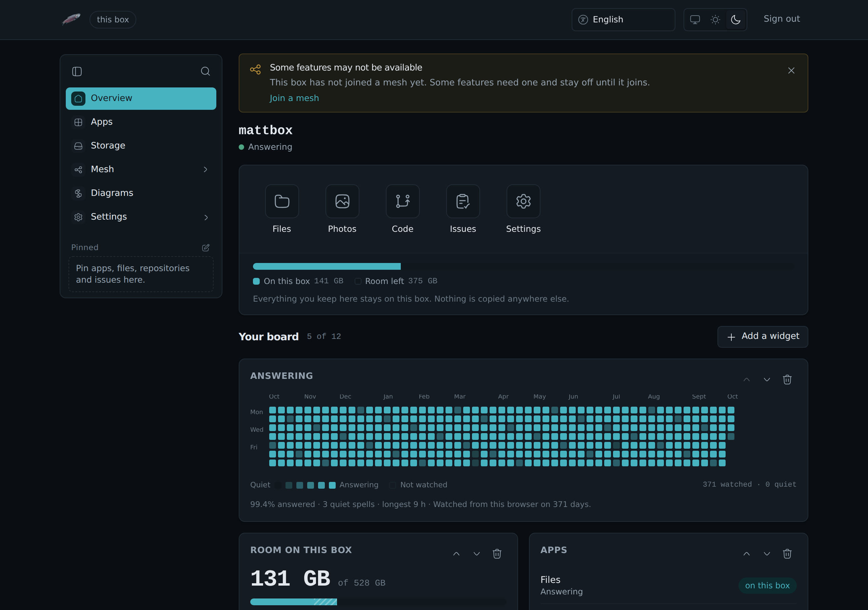Open the Issues app icon
The image size is (868, 610).
coord(463,201)
